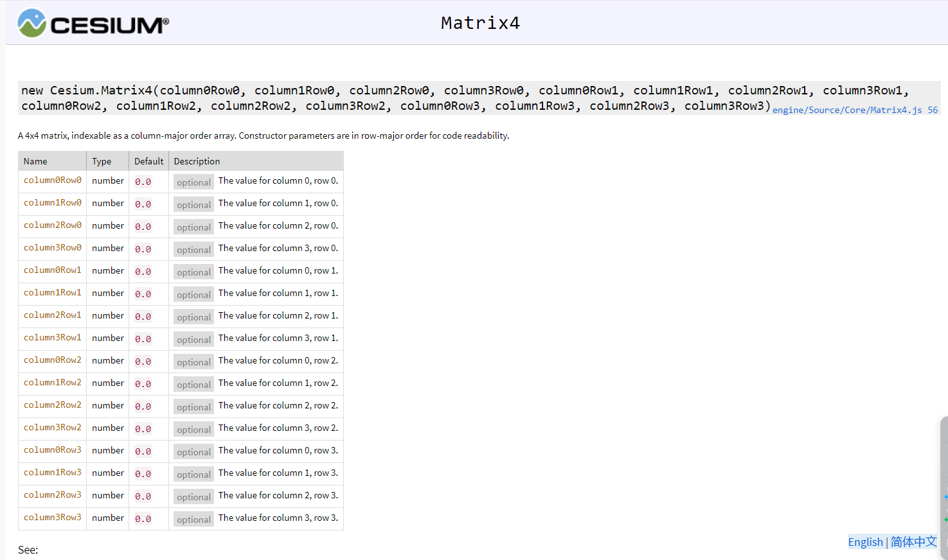
Task: Click default 0.0 in column0Row1 row
Action: click(x=143, y=272)
